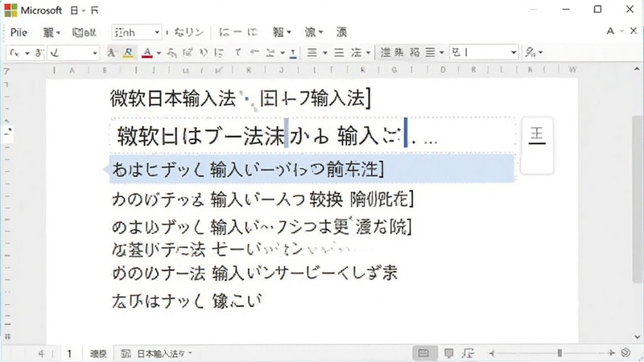Image resolution: width=644 pixels, height=362 pixels.
Task: Click the number 4 in the status bar
Action: tap(41, 353)
